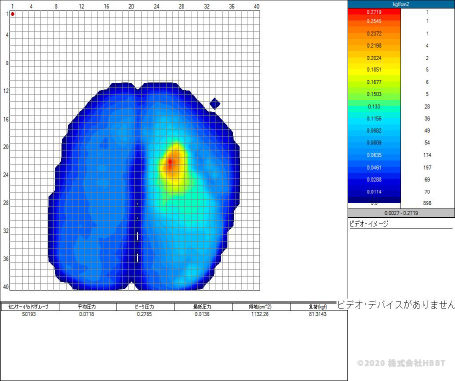Click the 174 cell count in legend
This screenshot has height=381, width=455.
(x=427, y=155)
